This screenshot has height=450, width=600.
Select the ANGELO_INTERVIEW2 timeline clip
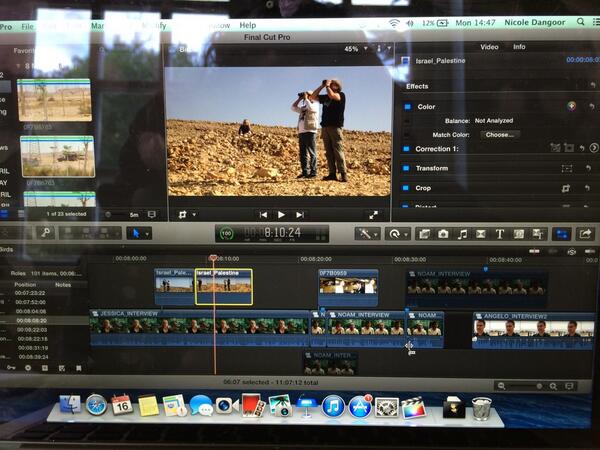coord(533,331)
